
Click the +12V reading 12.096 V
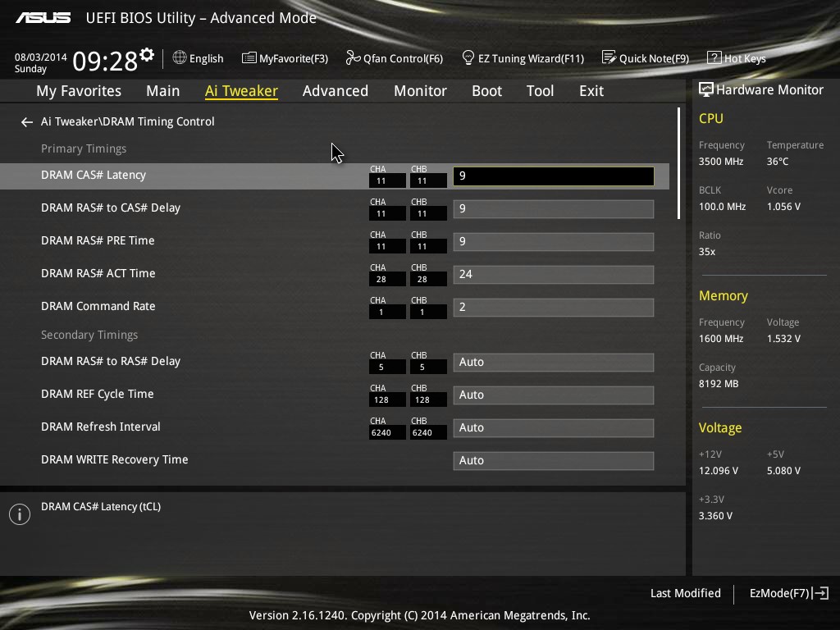pyautogui.click(x=719, y=470)
